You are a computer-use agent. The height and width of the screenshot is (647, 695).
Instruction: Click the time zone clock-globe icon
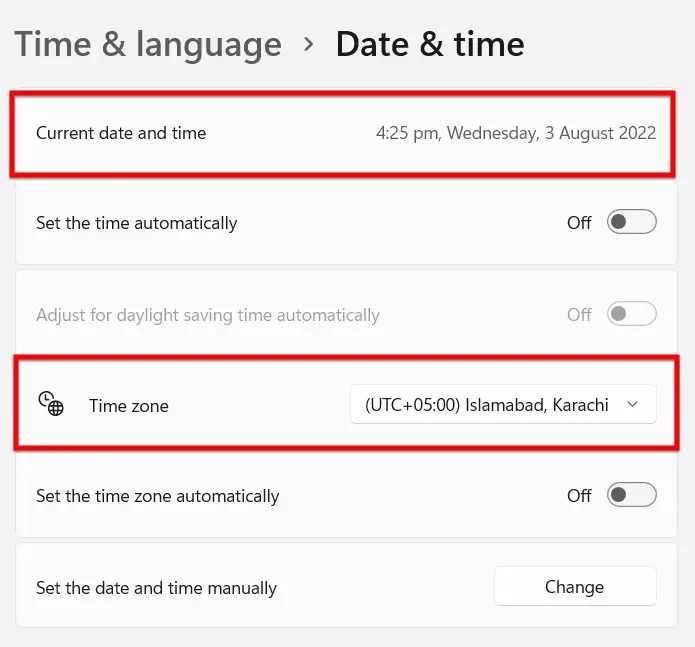[51, 403]
